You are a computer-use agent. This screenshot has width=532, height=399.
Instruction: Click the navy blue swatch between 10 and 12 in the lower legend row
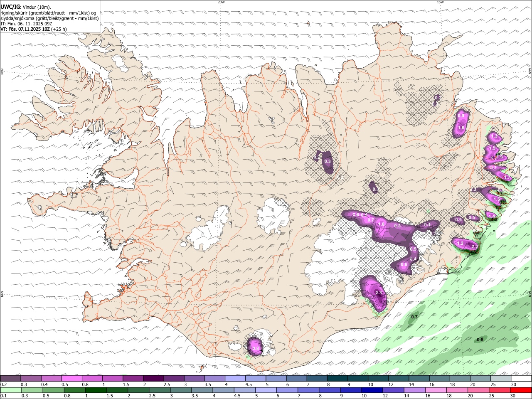coord(372,390)
